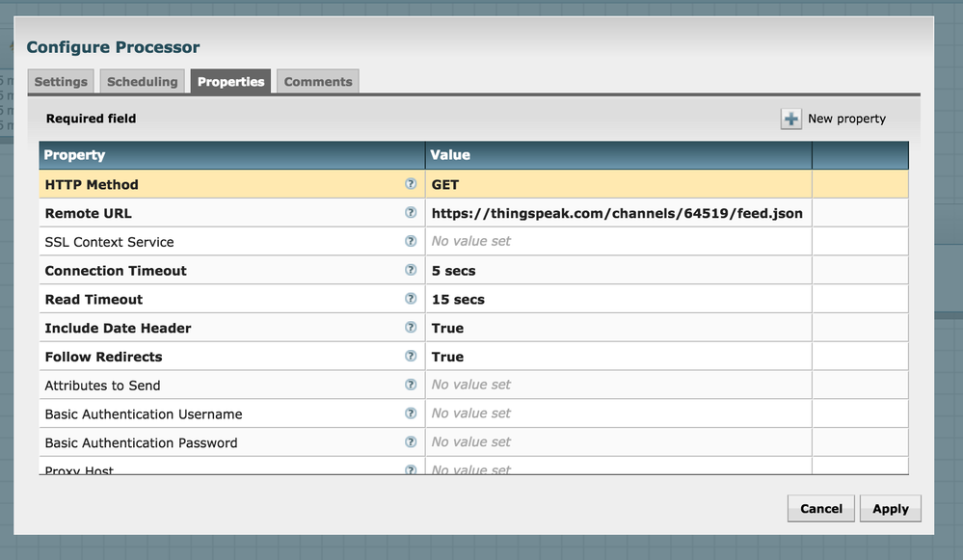Viewport: 963px width, 560px height.
Task: Select the Follow Redirects property name
Action: coord(103,357)
